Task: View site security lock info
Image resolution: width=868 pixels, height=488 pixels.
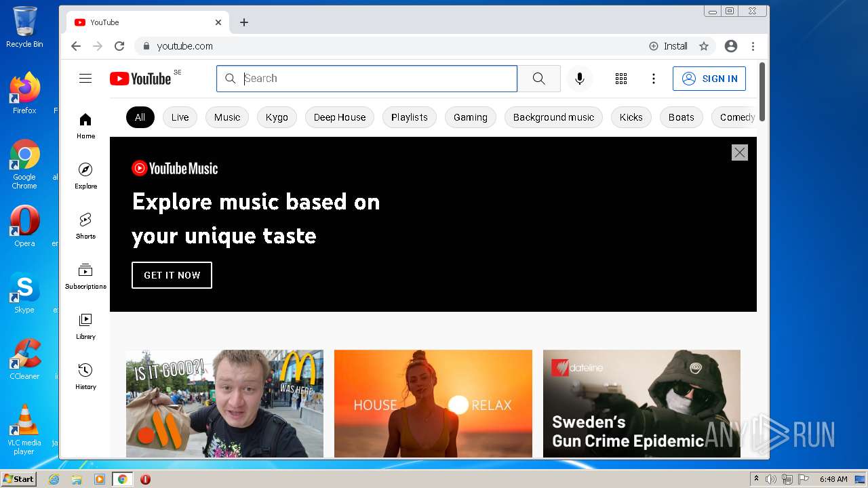Action: (x=145, y=46)
